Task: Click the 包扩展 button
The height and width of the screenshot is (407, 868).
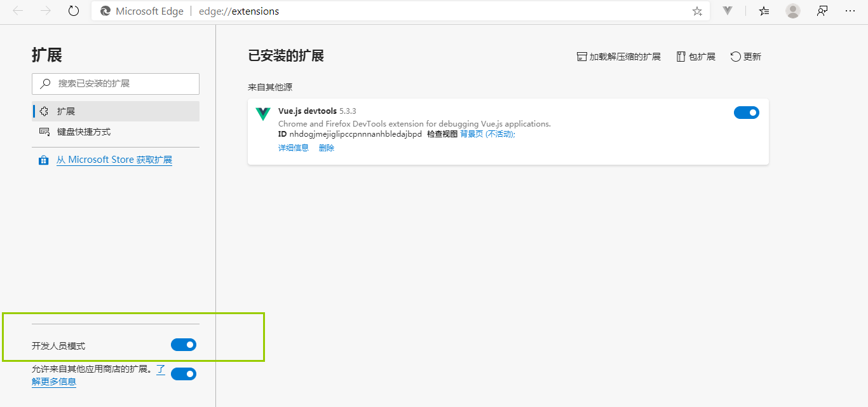Action: pyautogui.click(x=696, y=57)
